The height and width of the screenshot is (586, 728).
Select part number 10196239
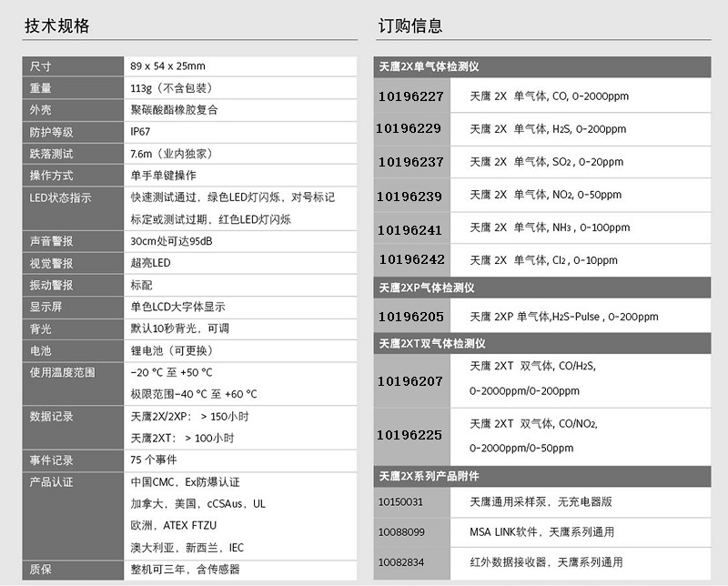(409, 197)
